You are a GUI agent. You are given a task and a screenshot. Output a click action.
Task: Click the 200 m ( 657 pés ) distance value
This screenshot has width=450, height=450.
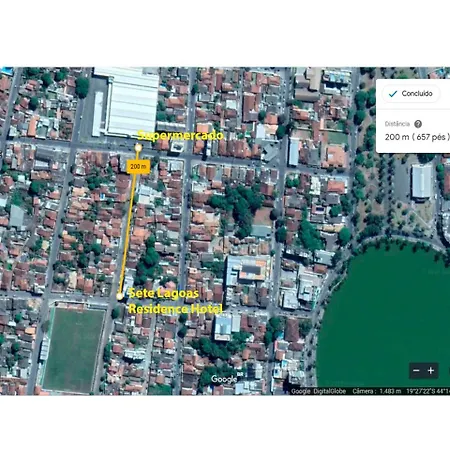(x=417, y=137)
